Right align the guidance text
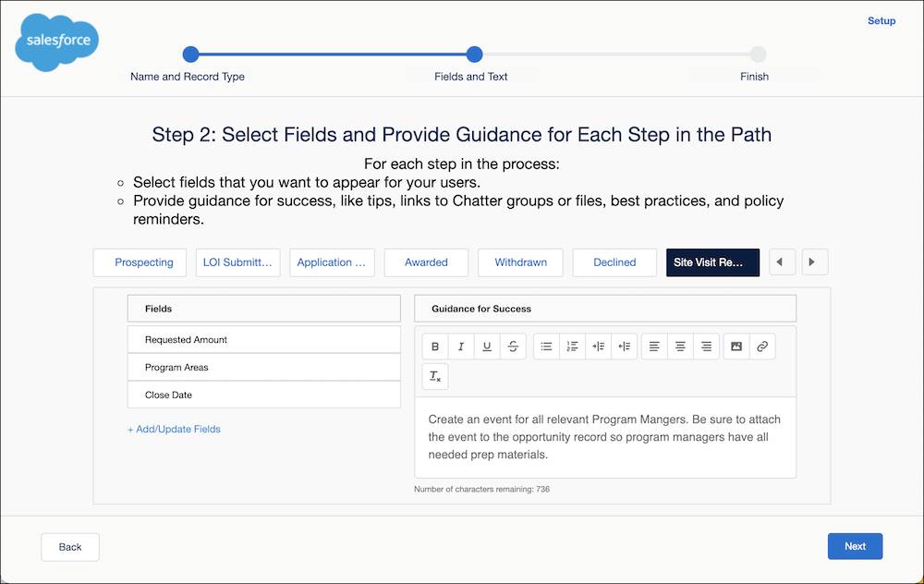This screenshot has width=924, height=584. click(x=706, y=346)
